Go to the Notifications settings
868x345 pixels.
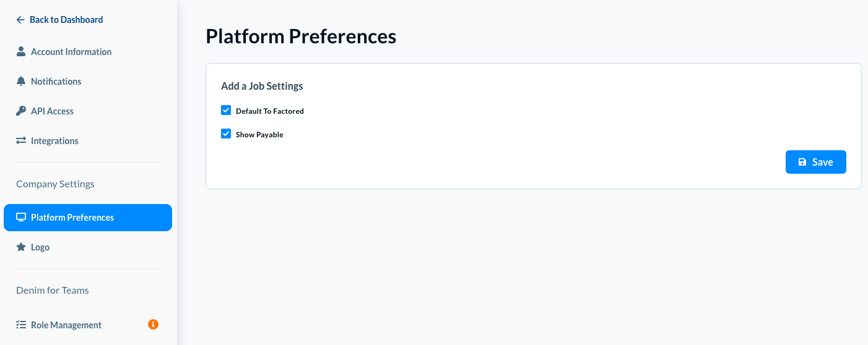click(x=56, y=82)
